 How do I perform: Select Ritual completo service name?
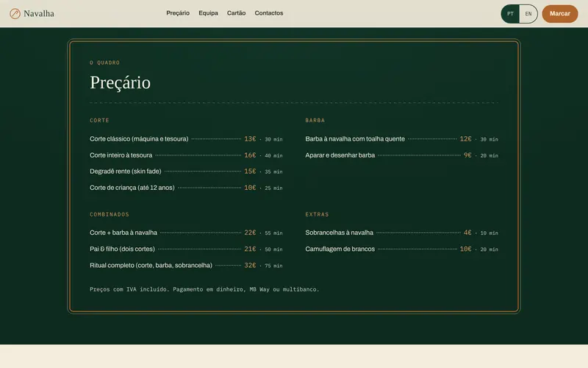[x=151, y=266]
